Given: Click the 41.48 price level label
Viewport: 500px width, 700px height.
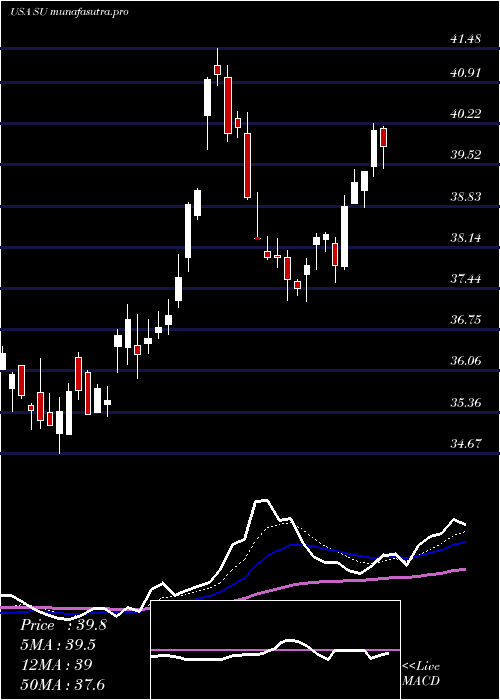Looking at the screenshot, I should 466,39.
